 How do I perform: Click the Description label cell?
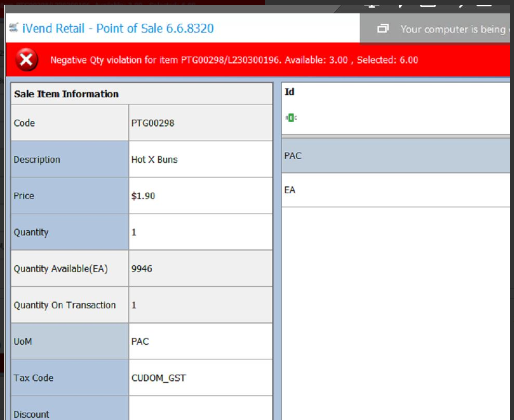click(x=70, y=159)
